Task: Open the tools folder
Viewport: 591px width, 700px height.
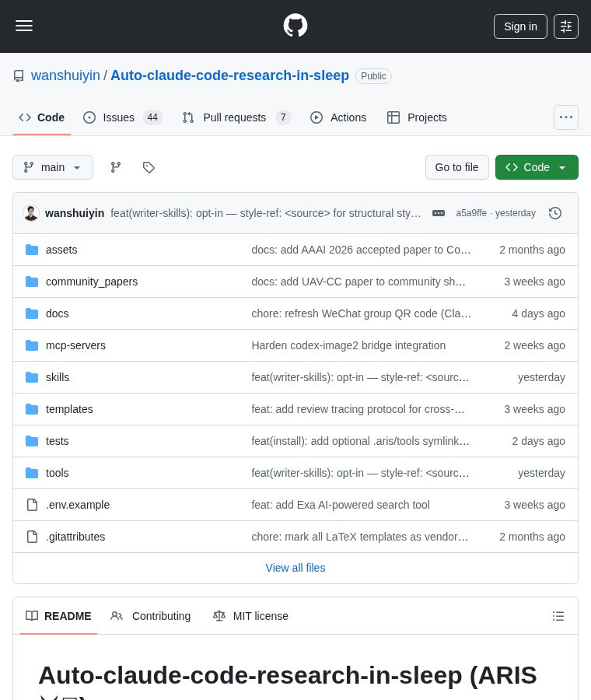Action: [57, 473]
